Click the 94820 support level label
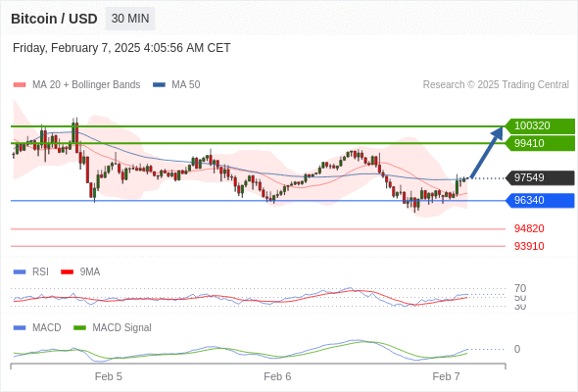The height and width of the screenshot is (392, 578). 529,228
